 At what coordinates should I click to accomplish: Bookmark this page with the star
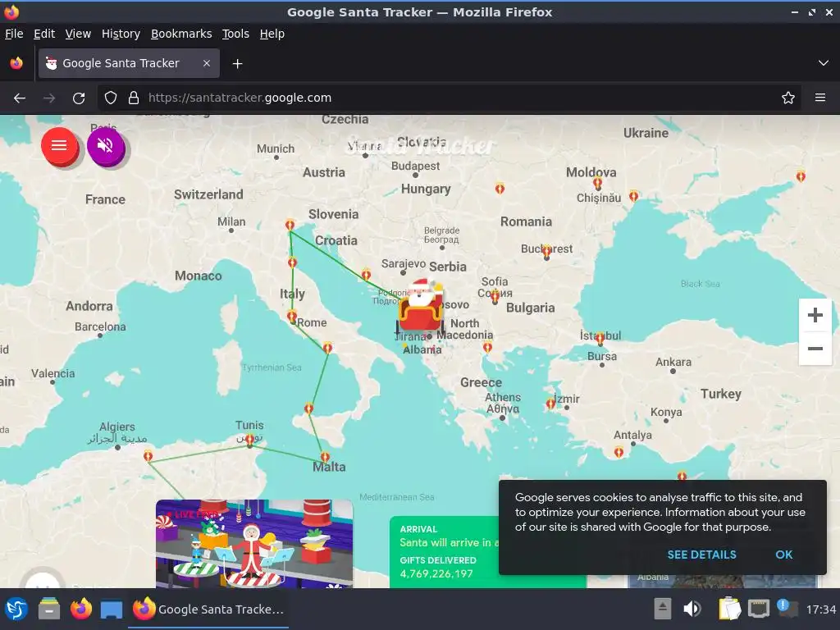pyautogui.click(x=788, y=98)
